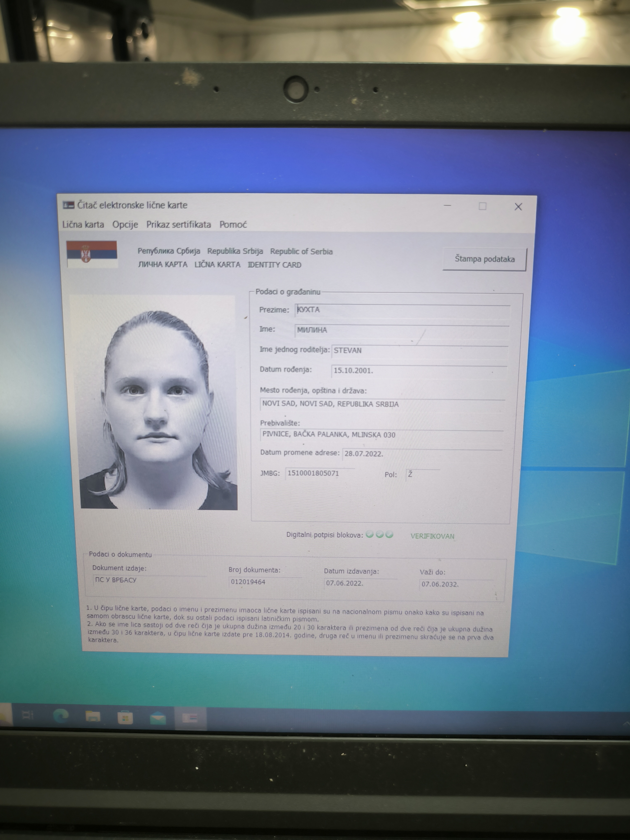Open the Opcije menu

125,224
